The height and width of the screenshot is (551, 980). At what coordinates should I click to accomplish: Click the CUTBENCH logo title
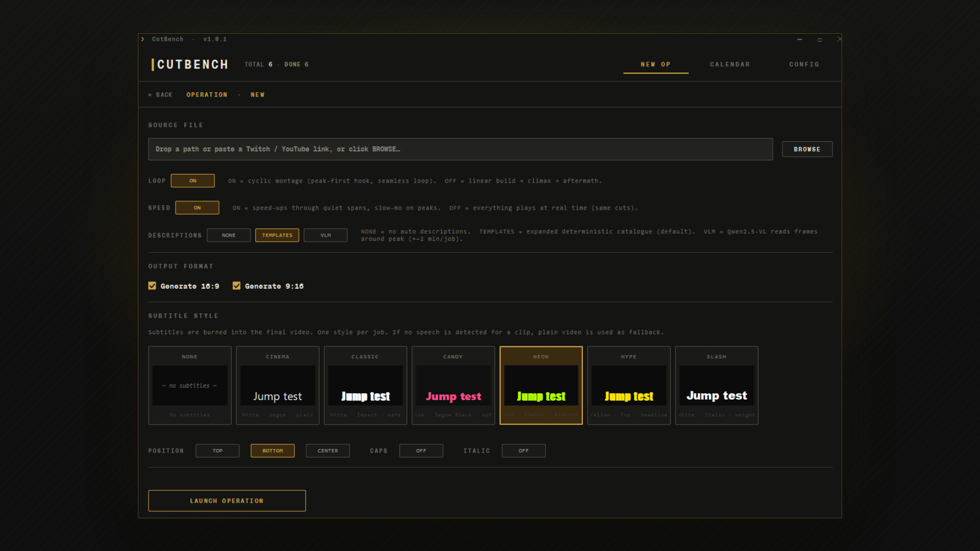point(190,65)
